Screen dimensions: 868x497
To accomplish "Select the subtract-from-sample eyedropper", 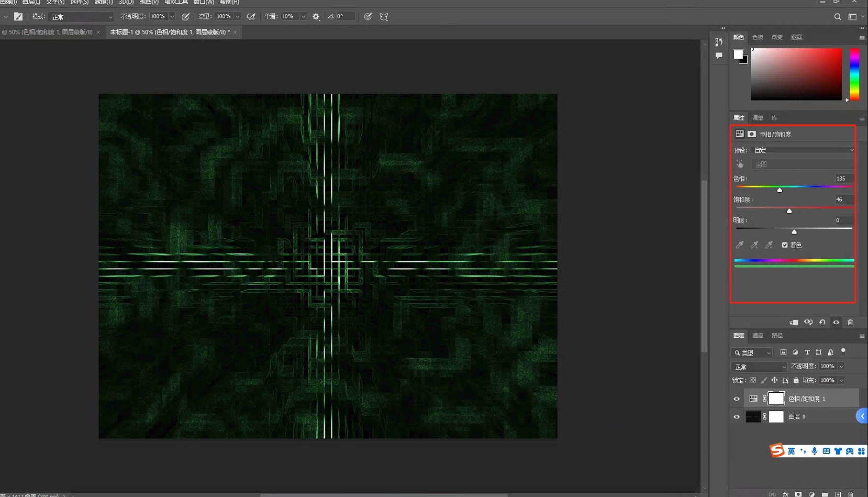I will click(769, 245).
